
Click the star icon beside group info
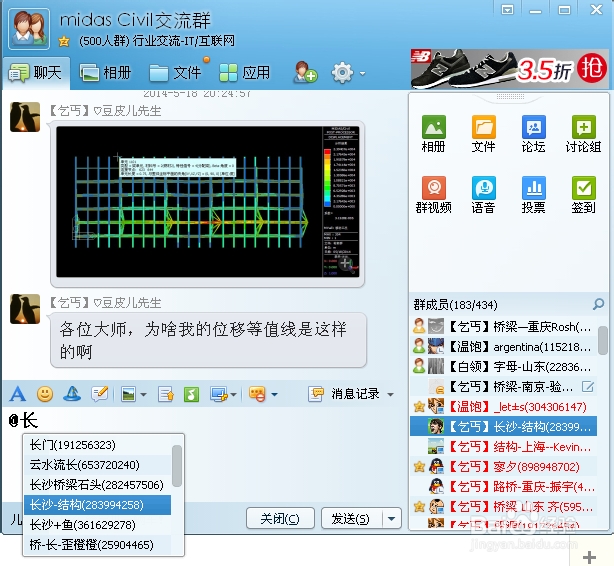(64, 41)
